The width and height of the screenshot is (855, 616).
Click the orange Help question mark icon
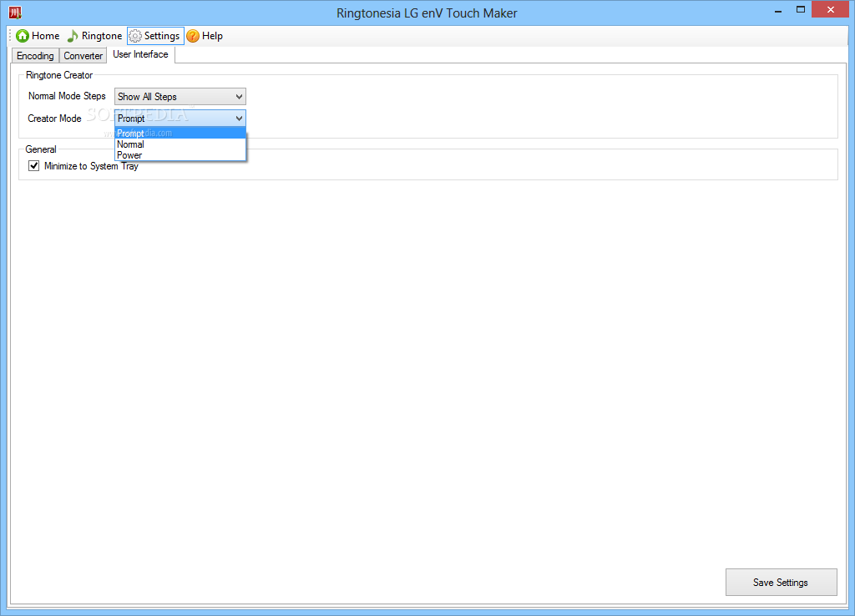tap(193, 36)
